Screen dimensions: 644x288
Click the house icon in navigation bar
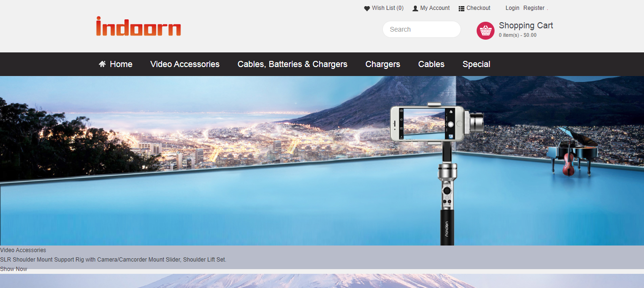click(102, 64)
